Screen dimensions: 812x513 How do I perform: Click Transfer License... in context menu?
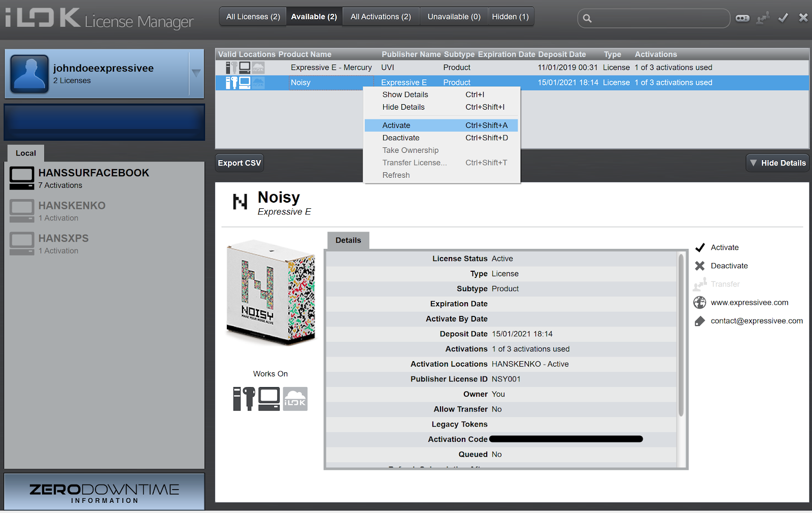point(442,163)
